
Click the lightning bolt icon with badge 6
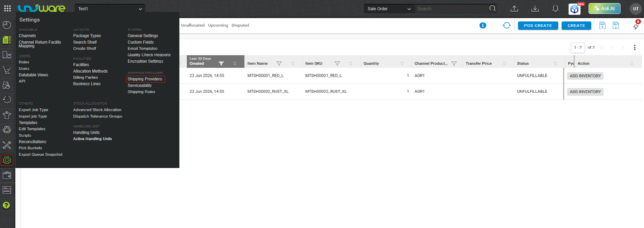pos(636,26)
